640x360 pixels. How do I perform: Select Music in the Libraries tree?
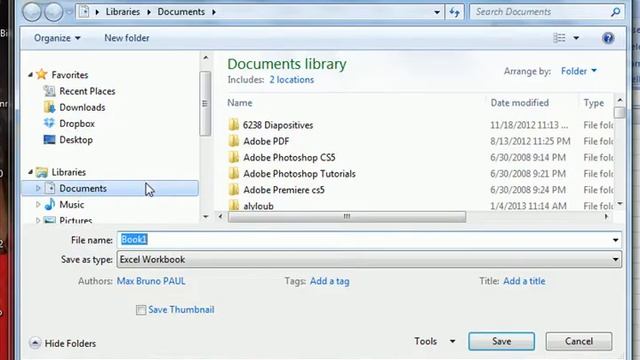71,204
